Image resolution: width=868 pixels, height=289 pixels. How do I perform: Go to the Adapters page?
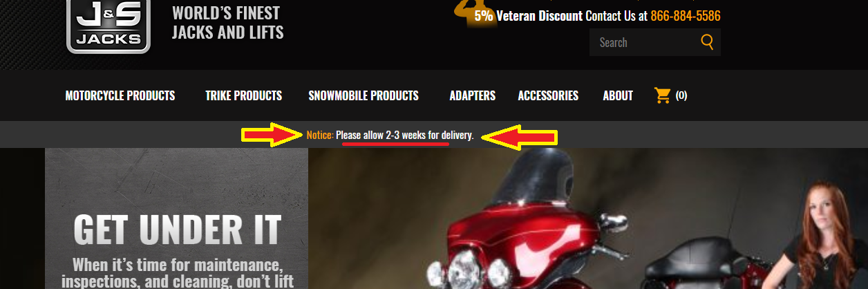point(472,95)
